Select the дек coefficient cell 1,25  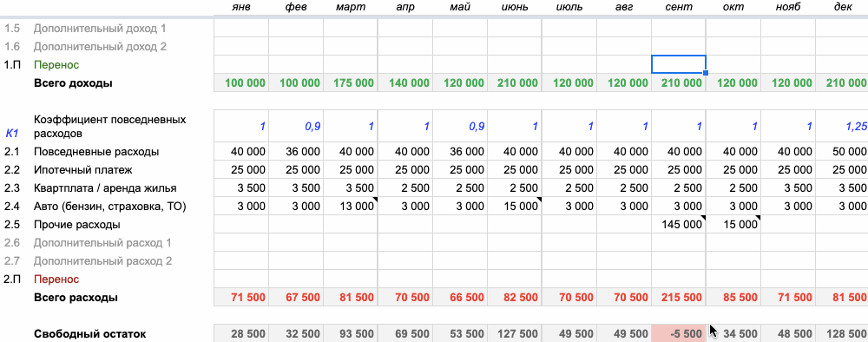tap(843, 126)
